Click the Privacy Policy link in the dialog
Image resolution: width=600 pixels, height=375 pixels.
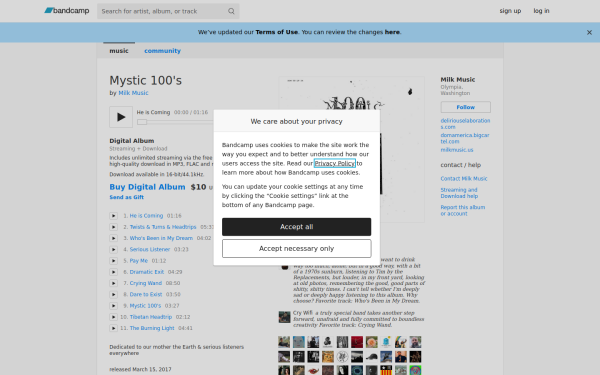tap(335, 163)
